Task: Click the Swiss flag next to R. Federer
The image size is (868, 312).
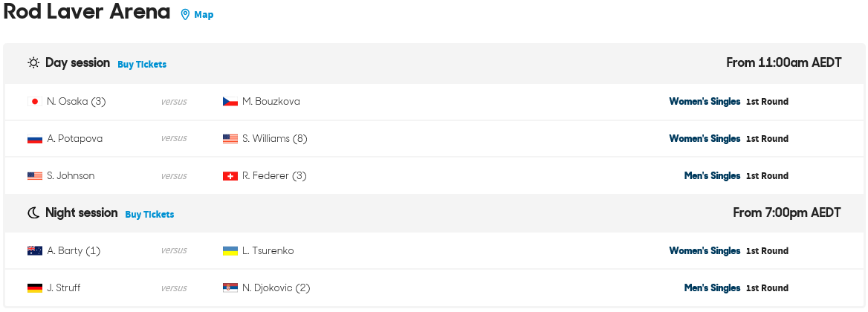Action: tap(230, 176)
